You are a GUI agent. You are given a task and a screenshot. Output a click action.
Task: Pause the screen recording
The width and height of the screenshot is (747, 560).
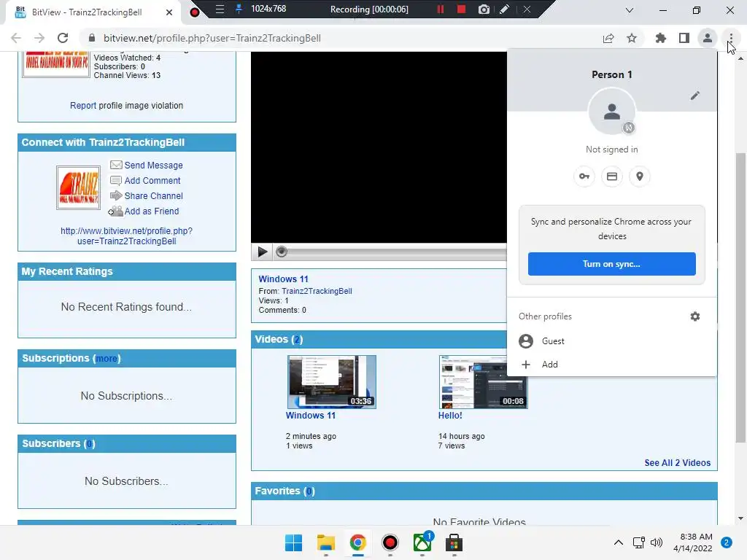(440, 9)
